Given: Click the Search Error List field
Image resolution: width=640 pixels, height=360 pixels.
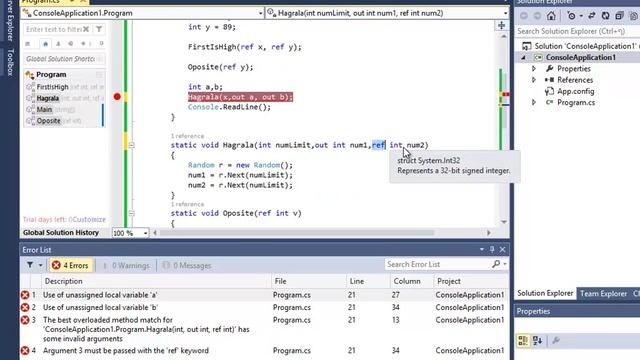Looking at the screenshot, I should point(437,264).
